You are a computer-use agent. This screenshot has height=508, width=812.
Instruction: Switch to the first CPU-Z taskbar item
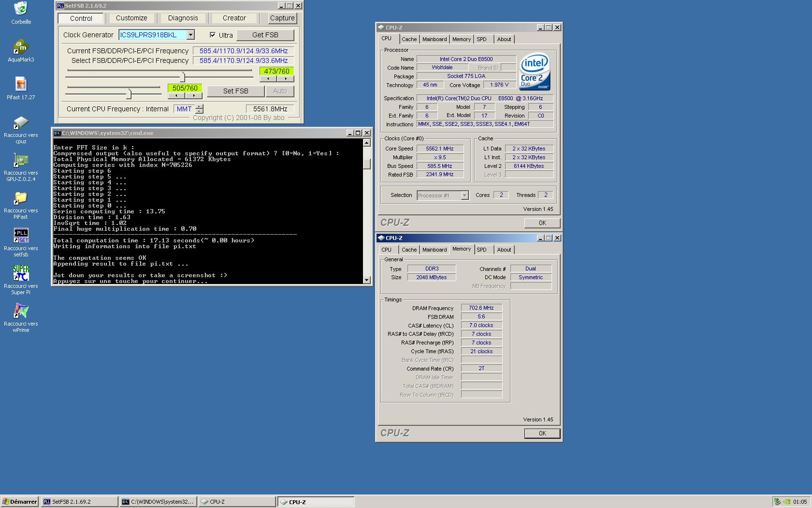tap(237, 502)
